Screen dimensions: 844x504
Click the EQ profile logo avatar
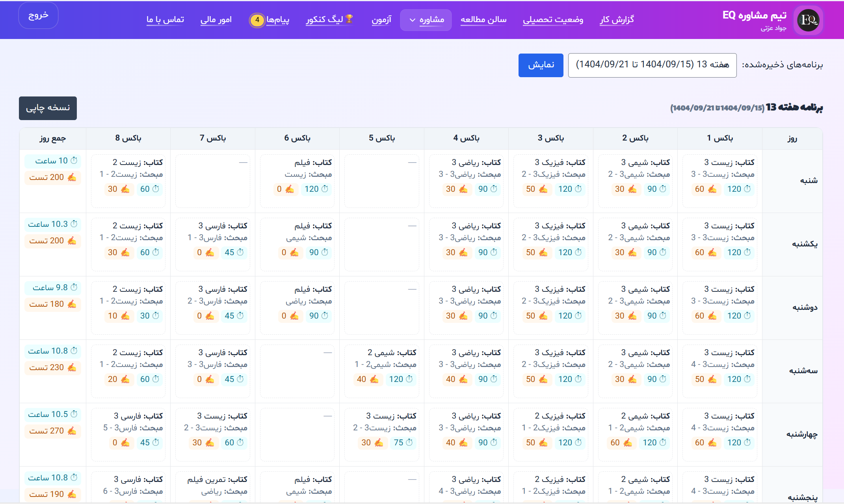coord(808,20)
